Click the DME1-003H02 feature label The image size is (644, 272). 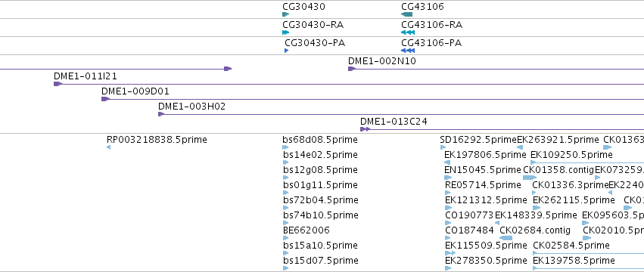click(x=191, y=107)
